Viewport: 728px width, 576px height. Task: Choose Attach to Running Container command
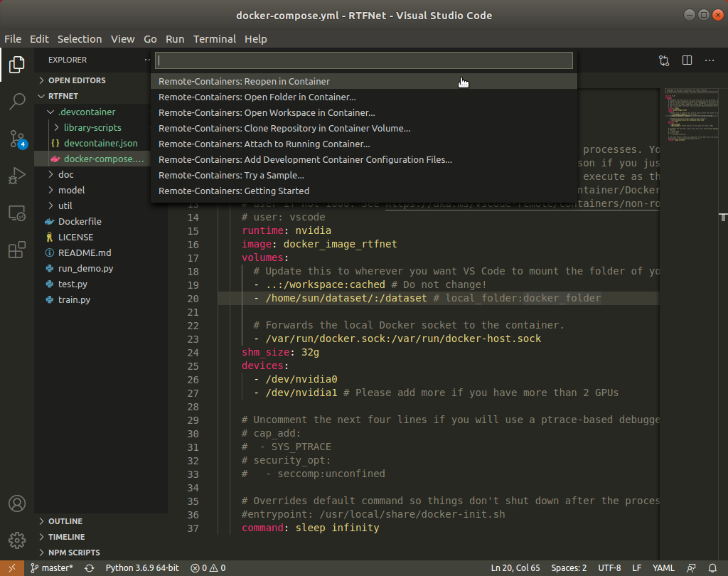tap(364, 144)
